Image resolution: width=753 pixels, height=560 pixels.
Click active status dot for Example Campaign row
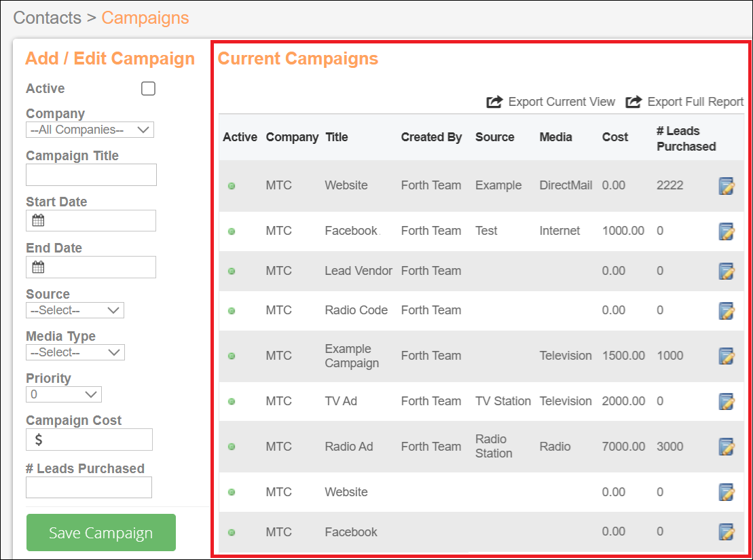232,356
